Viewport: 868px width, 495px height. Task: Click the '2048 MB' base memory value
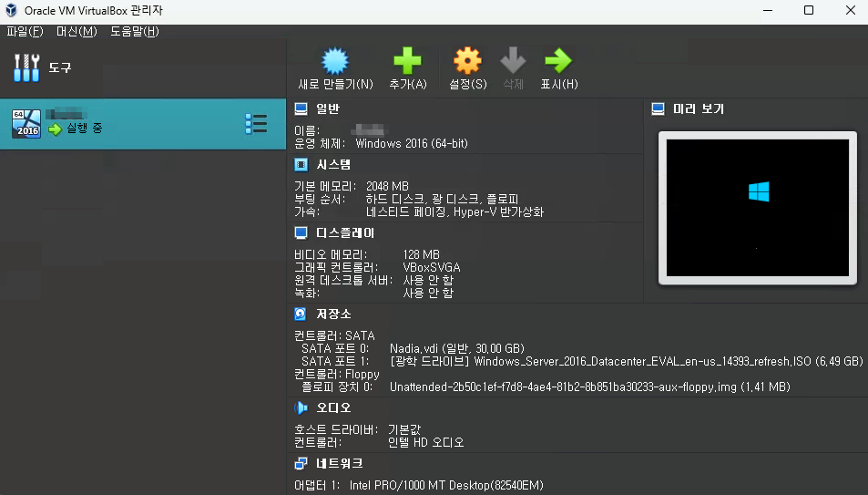(x=387, y=186)
